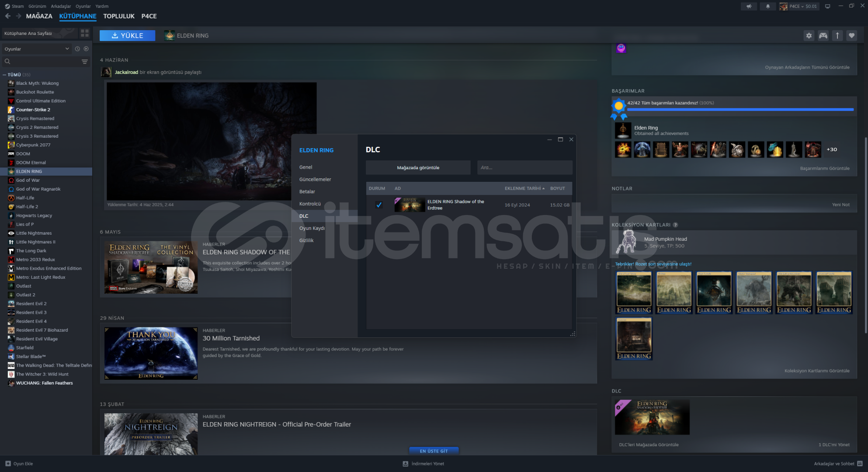Click the upward arrow icon next to favorites
The width and height of the screenshot is (868, 472).
[x=837, y=36]
